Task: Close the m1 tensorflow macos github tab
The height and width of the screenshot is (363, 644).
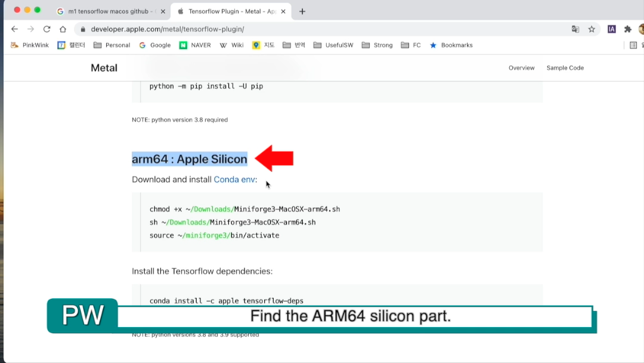Action: 163,11
